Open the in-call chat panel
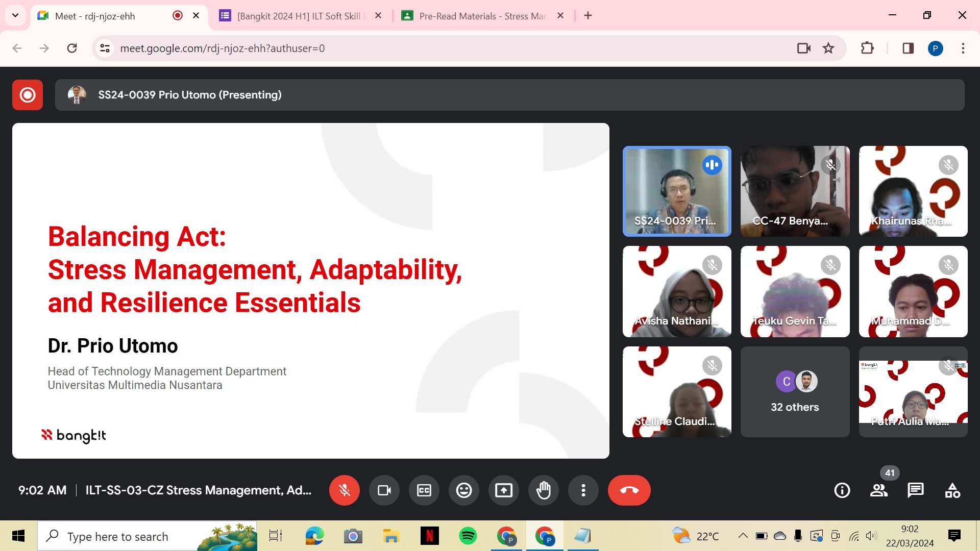 click(915, 490)
